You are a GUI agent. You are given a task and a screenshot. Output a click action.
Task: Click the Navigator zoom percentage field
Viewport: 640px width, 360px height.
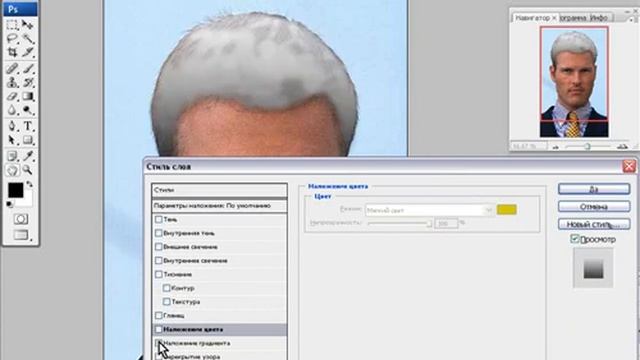coord(529,146)
